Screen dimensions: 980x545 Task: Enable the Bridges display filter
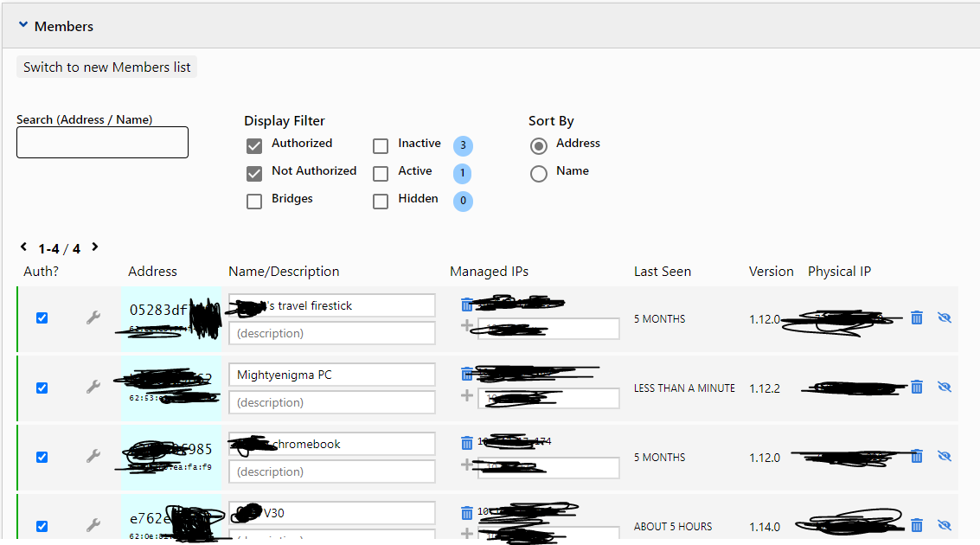(x=254, y=201)
